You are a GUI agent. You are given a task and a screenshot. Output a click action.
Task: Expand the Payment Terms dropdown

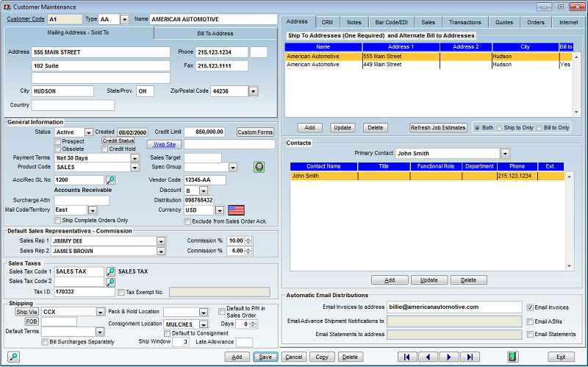[134, 158]
